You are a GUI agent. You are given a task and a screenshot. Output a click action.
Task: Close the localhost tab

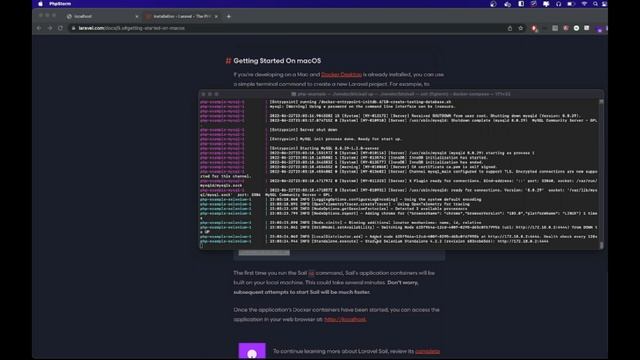(136, 16)
